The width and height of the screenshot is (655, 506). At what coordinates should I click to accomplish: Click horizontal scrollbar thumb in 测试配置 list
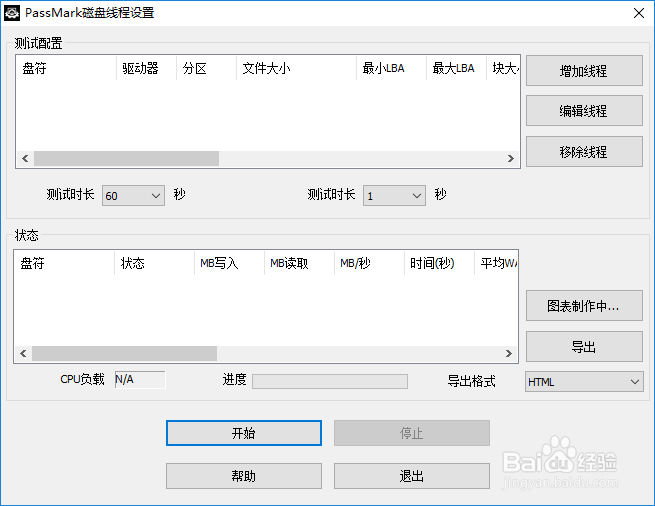point(127,158)
